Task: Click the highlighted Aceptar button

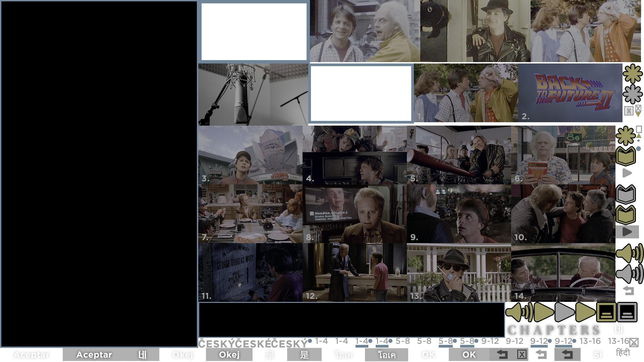Action: pos(94,355)
